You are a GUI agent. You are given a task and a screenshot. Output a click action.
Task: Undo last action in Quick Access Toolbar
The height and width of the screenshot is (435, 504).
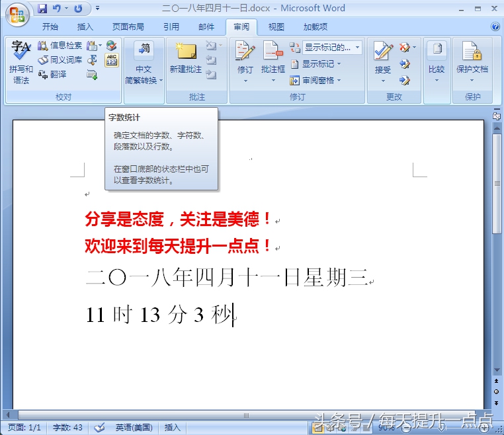pyautogui.click(x=57, y=9)
